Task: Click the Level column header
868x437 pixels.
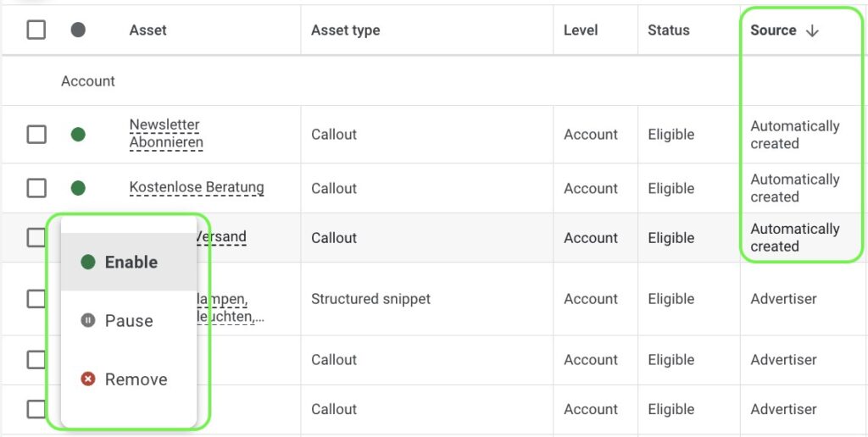Action: [581, 30]
